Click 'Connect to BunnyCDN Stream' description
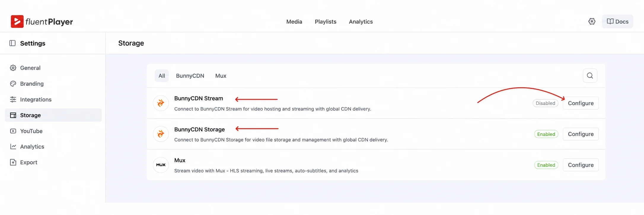The width and height of the screenshot is (644, 215). (272, 109)
